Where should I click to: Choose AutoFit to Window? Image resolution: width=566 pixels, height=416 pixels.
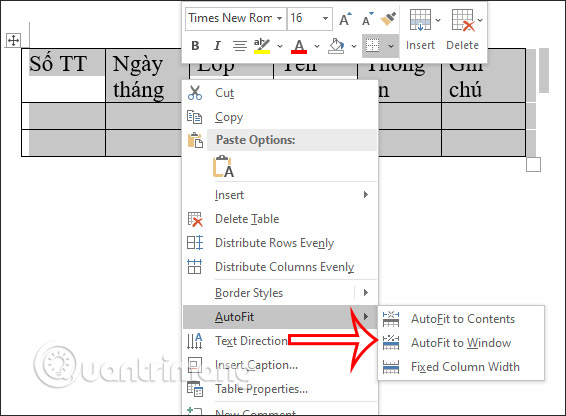click(461, 343)
